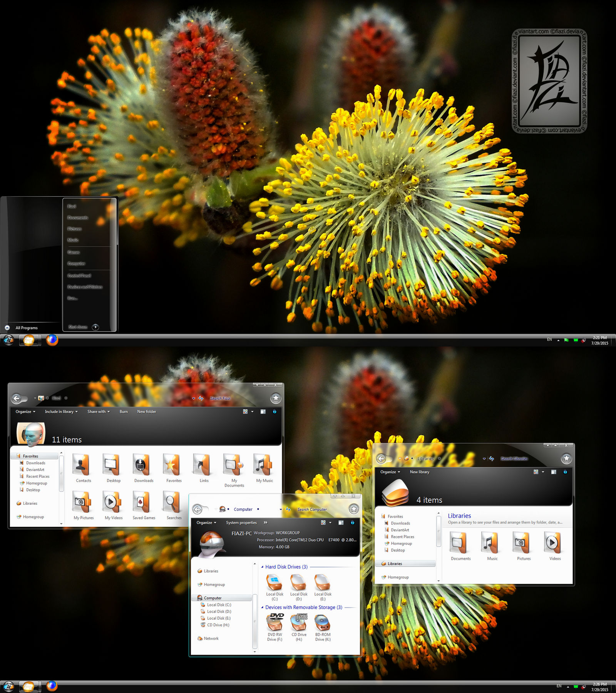Select the BD-ROM Drive (K:) icon

pos(323,628)
